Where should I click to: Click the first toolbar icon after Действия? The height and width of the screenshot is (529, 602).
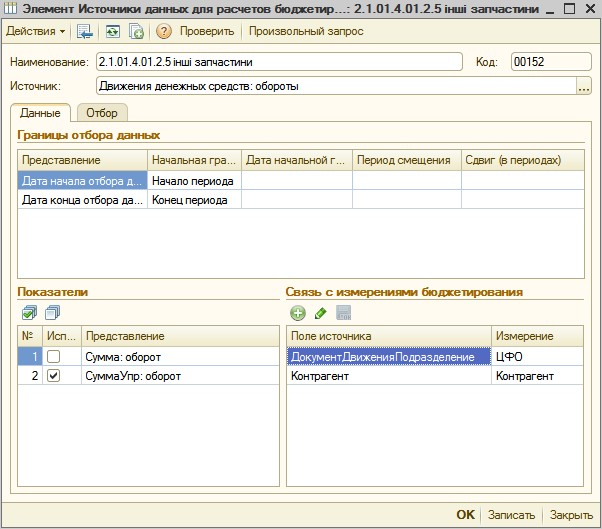point(84,31)
